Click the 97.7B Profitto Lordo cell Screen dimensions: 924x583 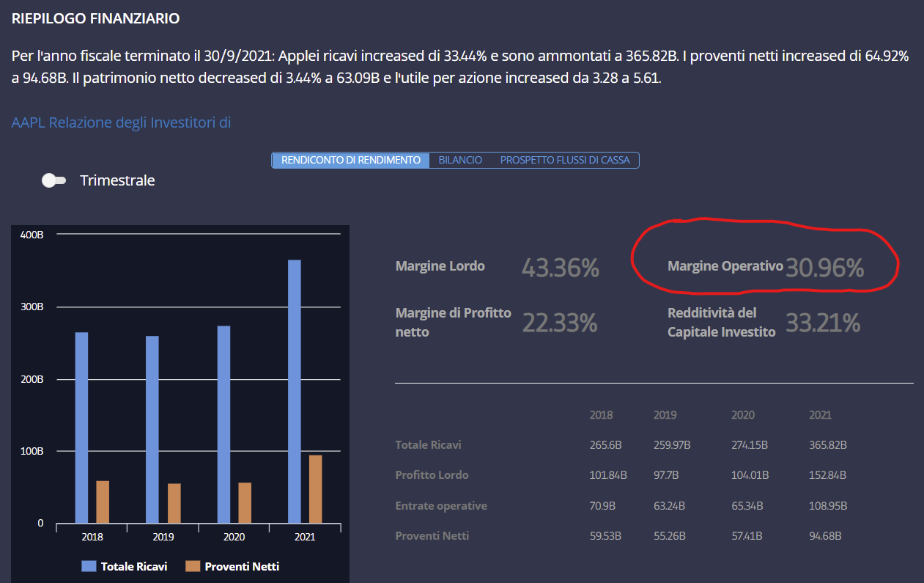click(x=667, y=475)
